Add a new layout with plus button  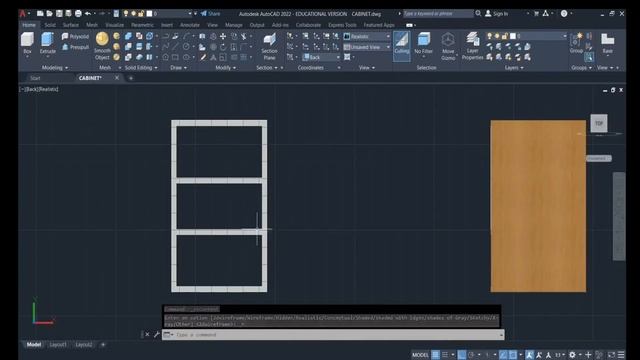pos(103,344)
